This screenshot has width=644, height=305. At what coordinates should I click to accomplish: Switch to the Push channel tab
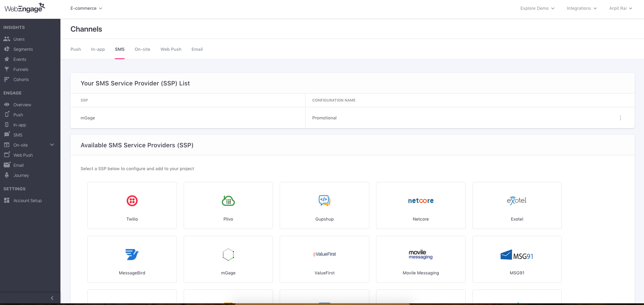coord(76,49)
